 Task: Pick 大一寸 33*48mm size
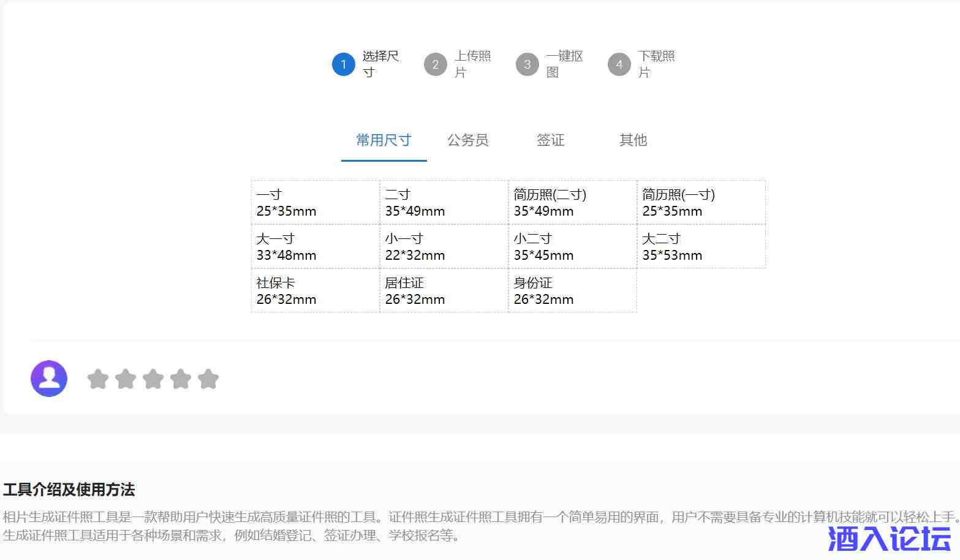click(x=316, y=247)
